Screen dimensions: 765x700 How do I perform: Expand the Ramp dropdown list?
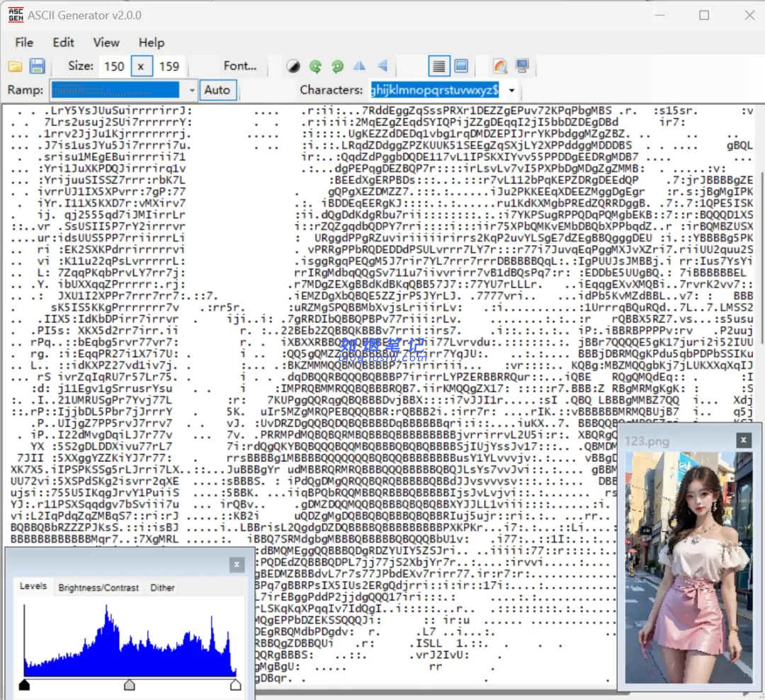click(x=192, y=91)
